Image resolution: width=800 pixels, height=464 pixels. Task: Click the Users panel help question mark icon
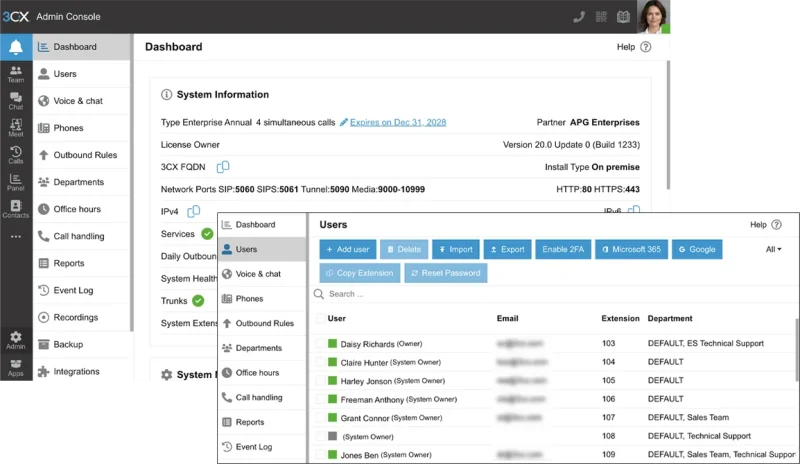777,225
